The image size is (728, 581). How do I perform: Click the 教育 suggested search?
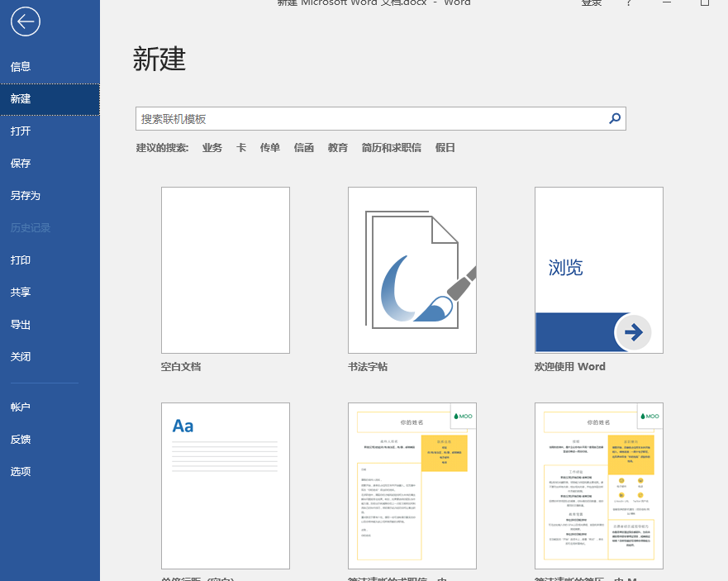pos(337,148)
